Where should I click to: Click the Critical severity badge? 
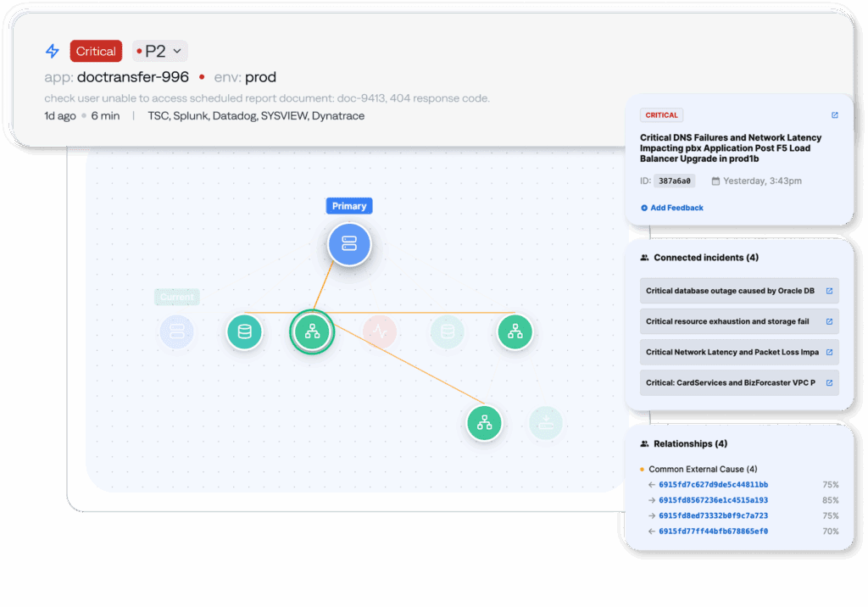tap(96, 51)
